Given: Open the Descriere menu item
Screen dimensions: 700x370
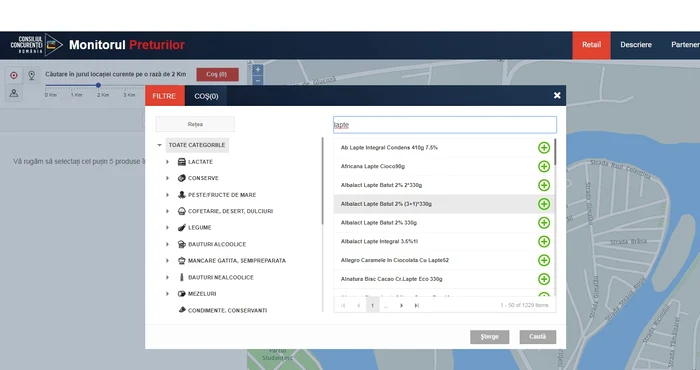Looking at the screenshot, I should point(636,45).
